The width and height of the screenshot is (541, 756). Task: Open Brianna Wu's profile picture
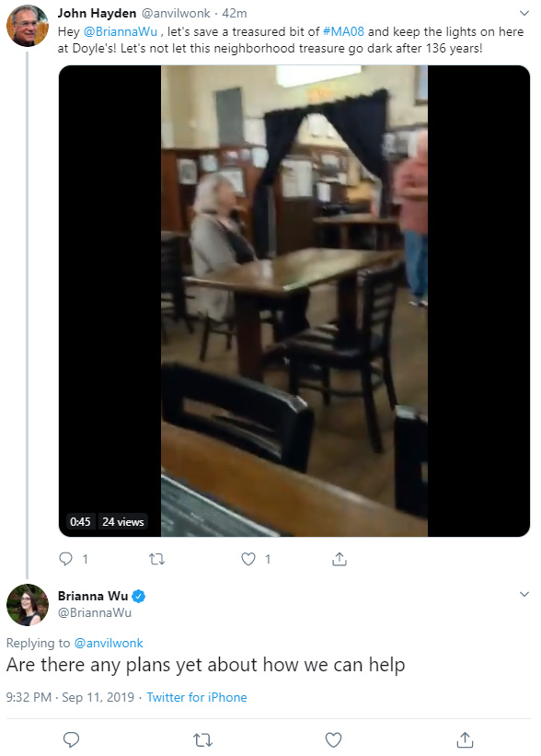click(28, 605)
